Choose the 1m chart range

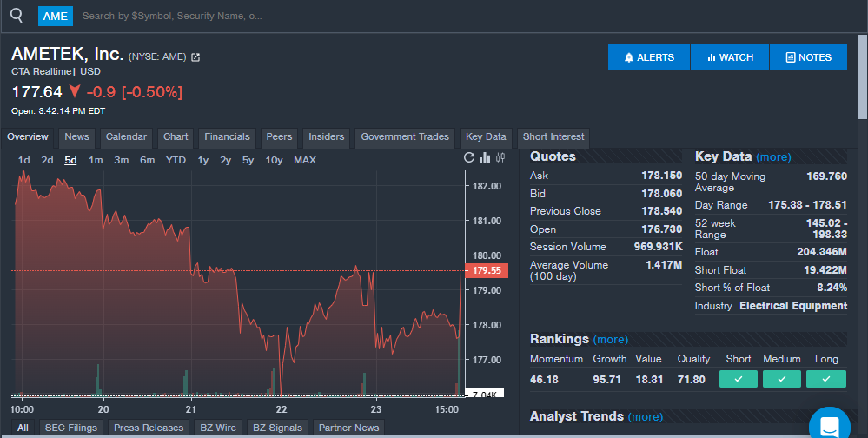(96, 160)
